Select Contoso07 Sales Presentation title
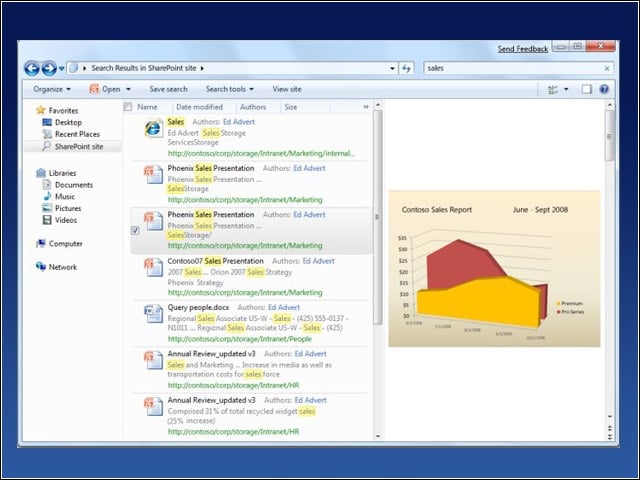The height and width of the screenshot is (480, 640). tap(216, 261)
